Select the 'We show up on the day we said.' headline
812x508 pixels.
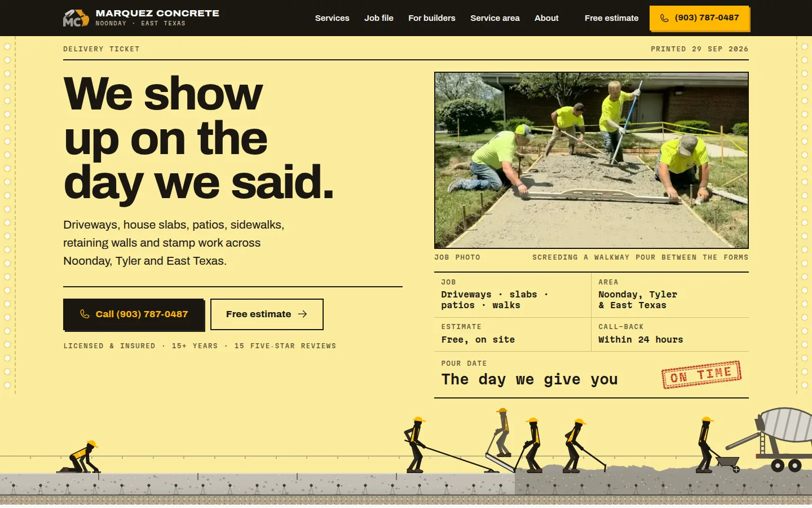pos(198,138)
